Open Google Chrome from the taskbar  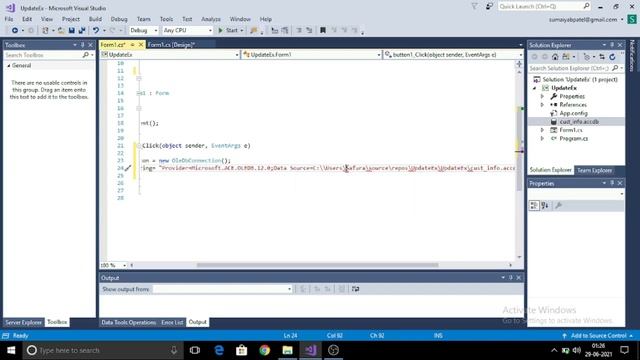(x=264, y=350)
